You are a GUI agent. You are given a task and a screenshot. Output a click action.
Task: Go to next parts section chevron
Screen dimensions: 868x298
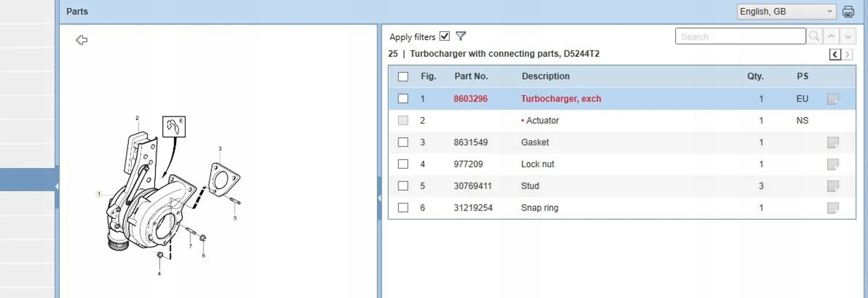[x=847, y=54]
